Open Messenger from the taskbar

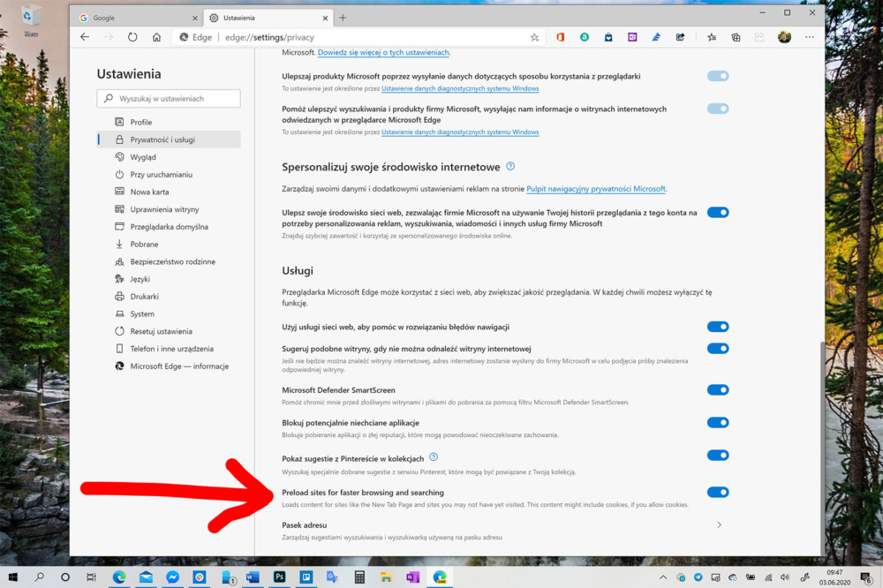point(173,577)
